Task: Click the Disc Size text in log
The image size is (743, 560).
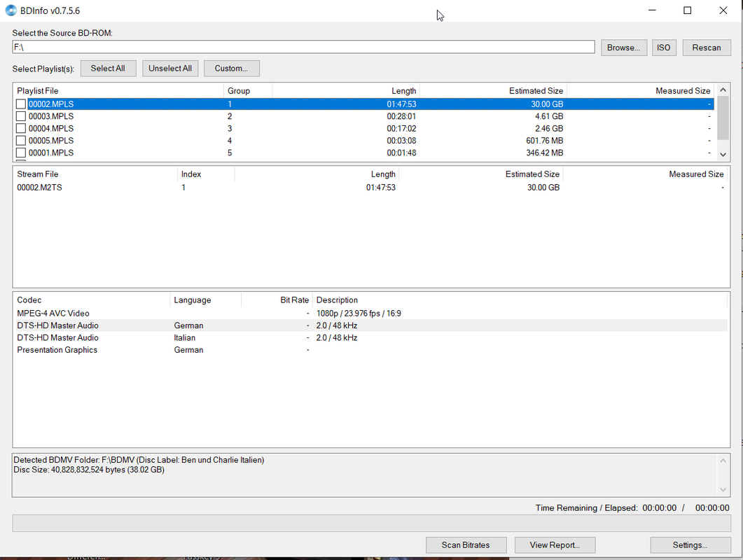Action: 89,470
